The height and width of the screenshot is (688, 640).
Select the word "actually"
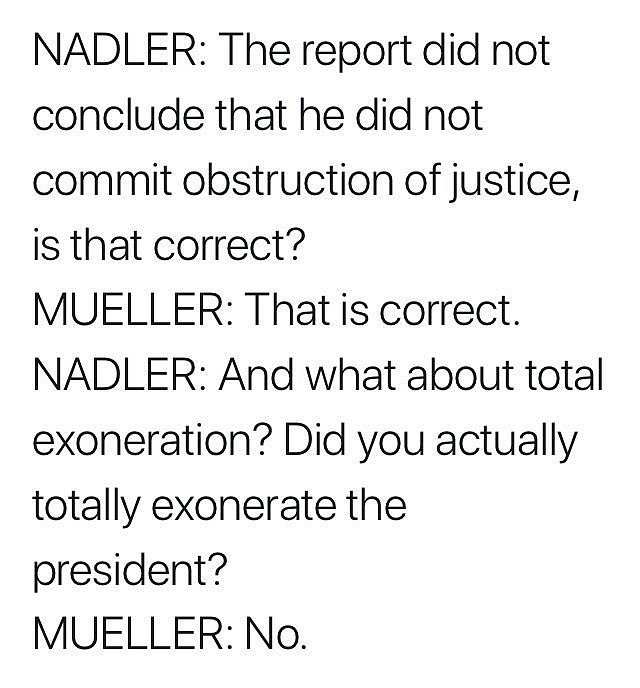pyautogui.click(x=506, y=443)
